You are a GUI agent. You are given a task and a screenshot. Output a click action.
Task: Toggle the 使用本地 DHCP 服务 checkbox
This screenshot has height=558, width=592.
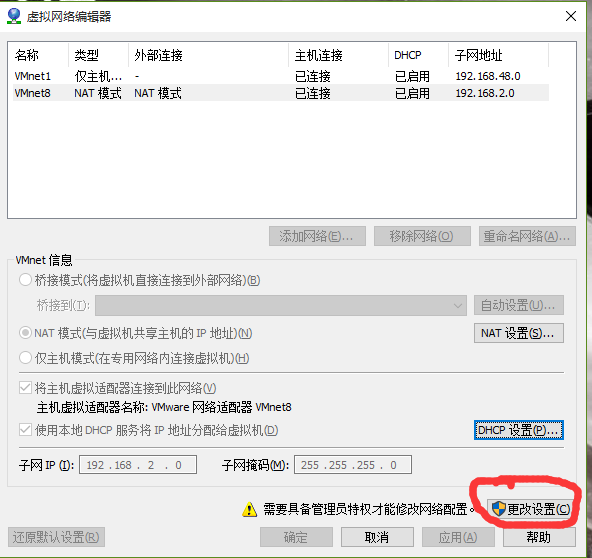(25, 430)
